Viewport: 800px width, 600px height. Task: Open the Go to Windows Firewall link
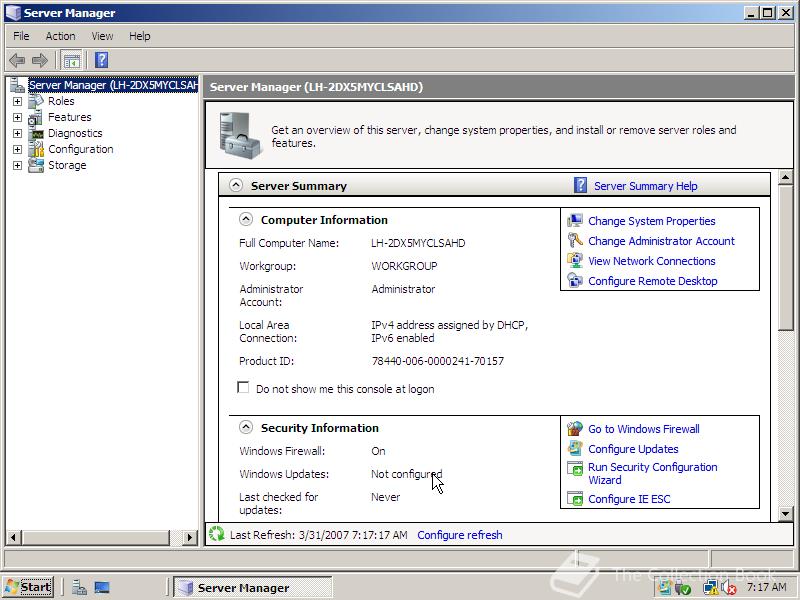click(x=644, y=429)
